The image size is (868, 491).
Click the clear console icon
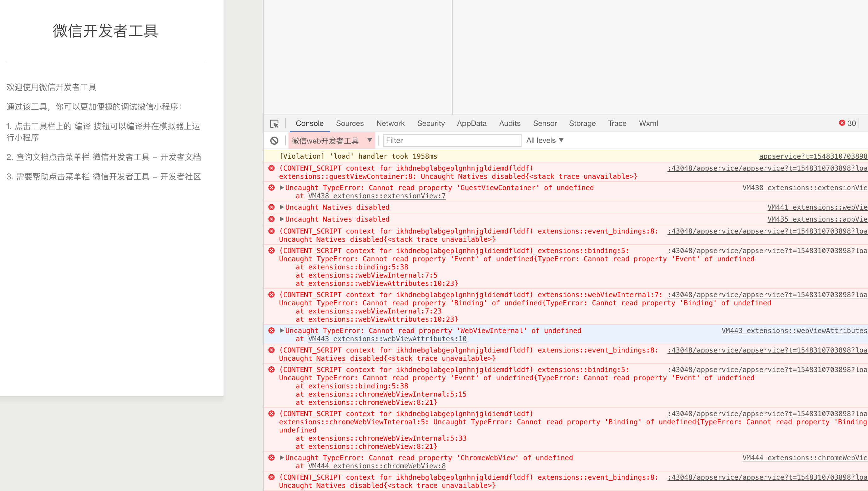click(274, 141)
